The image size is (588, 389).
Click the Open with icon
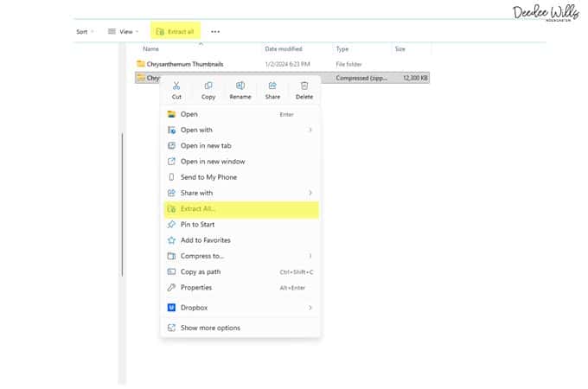pos(171,130)
